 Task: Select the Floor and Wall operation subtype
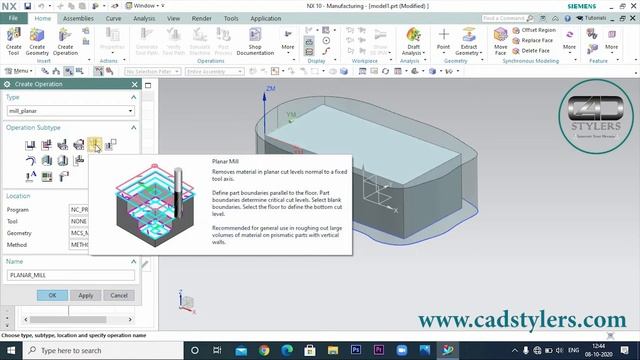point(30,144)
